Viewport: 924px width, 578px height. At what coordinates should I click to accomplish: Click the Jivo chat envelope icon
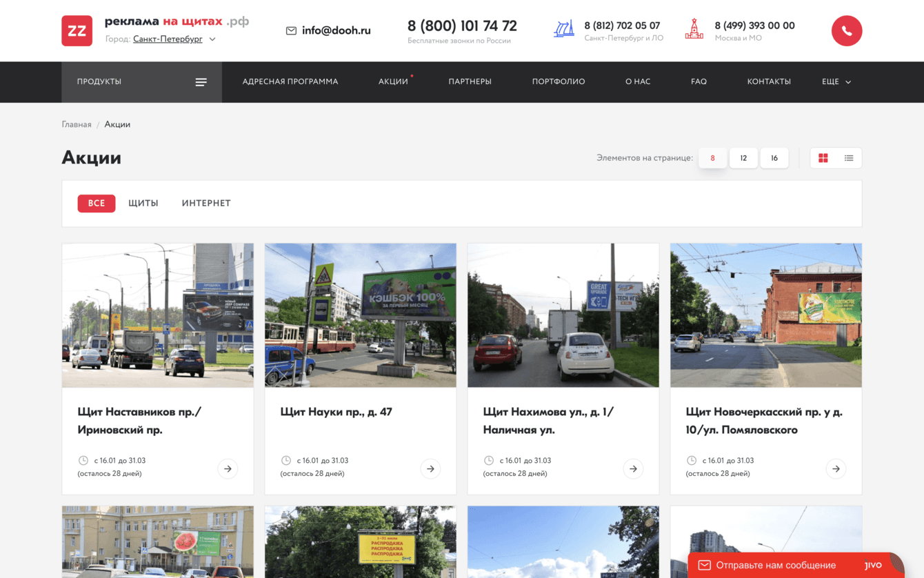tap(704, 566)
